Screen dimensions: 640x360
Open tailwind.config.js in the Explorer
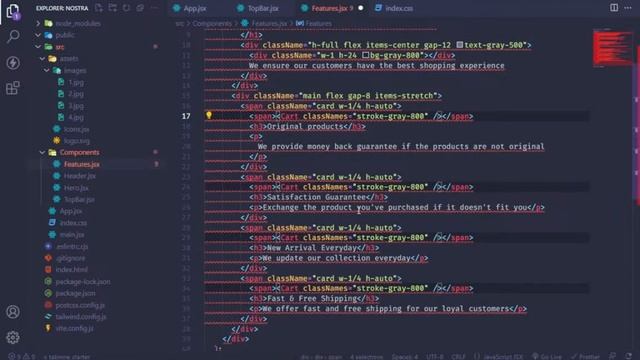tap(81, 317)
